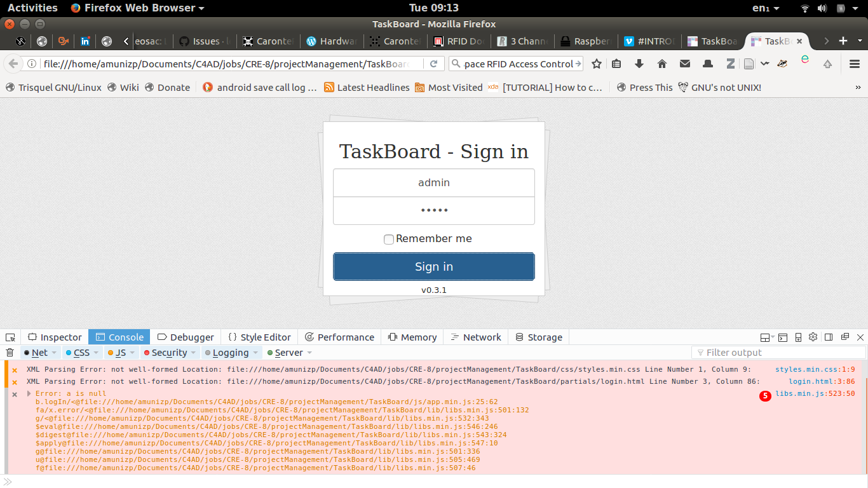Open developer tools settings gear
This screenshot has width=868, height=488.
coord(813,337)
